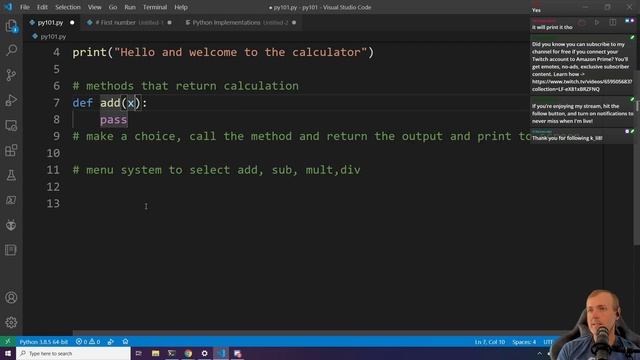Open Task View on the taskbar

(x=138, y=353)
